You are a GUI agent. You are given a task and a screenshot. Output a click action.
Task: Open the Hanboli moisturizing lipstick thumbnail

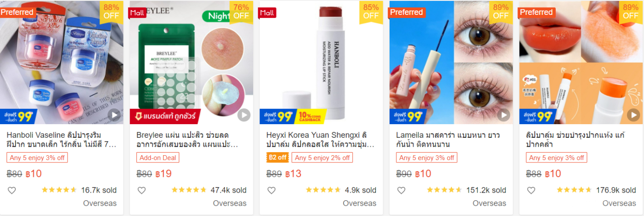(x=321, y=63)
